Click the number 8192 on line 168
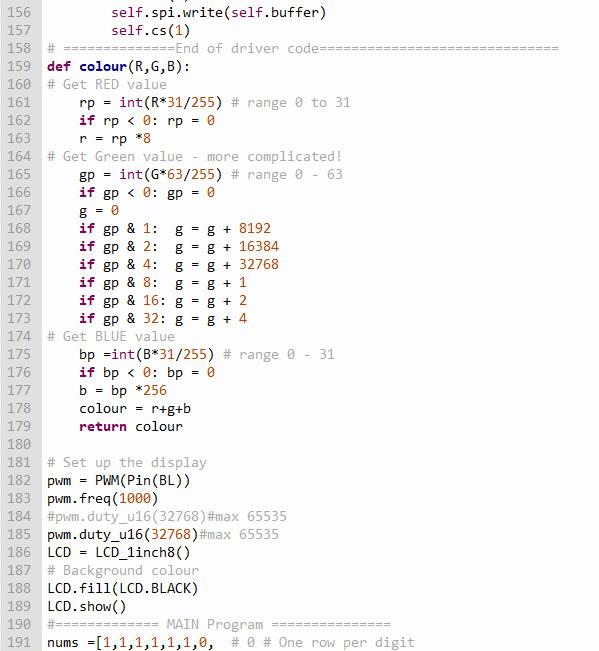This screenshot has height=651, width=599. click(254, 228)
